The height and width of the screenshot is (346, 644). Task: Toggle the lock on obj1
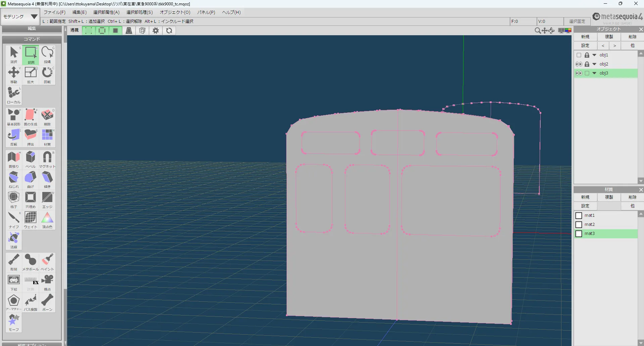(x=587, y=55)
